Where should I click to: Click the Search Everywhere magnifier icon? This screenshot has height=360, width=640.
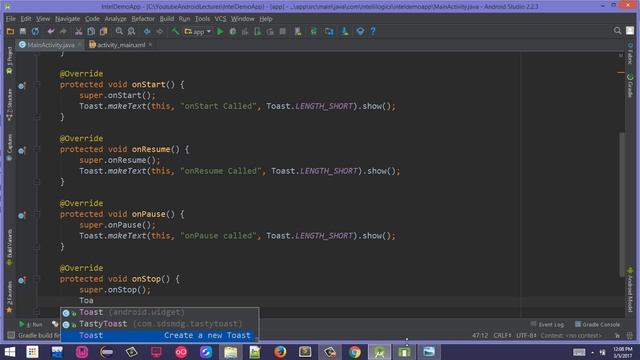pos(617,31)
